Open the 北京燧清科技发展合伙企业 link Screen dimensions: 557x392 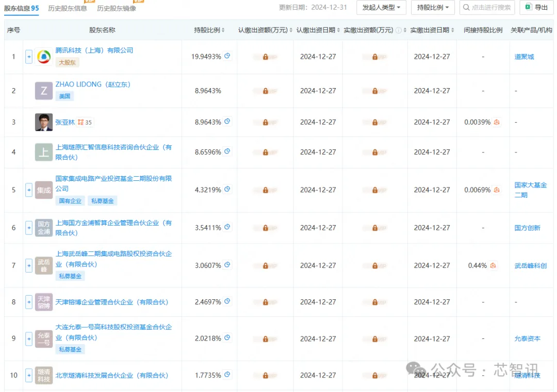pos(111,376)
